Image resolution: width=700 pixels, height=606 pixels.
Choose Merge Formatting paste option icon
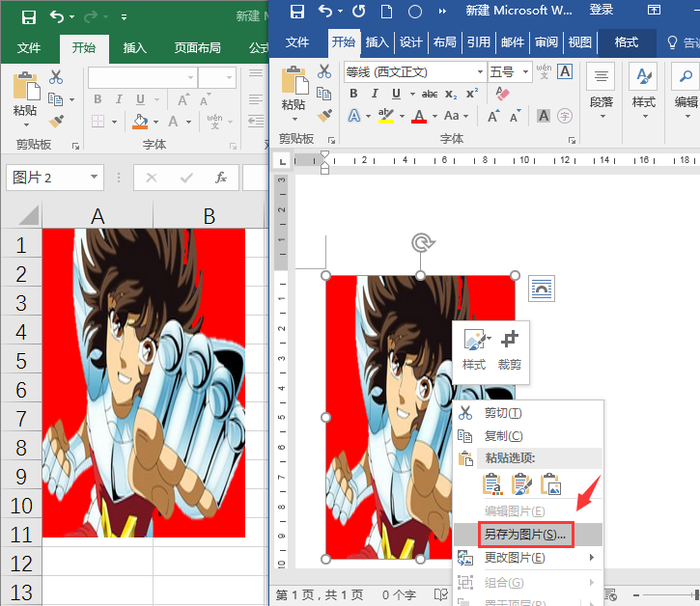pyautogui.click(x=521, y=484)
